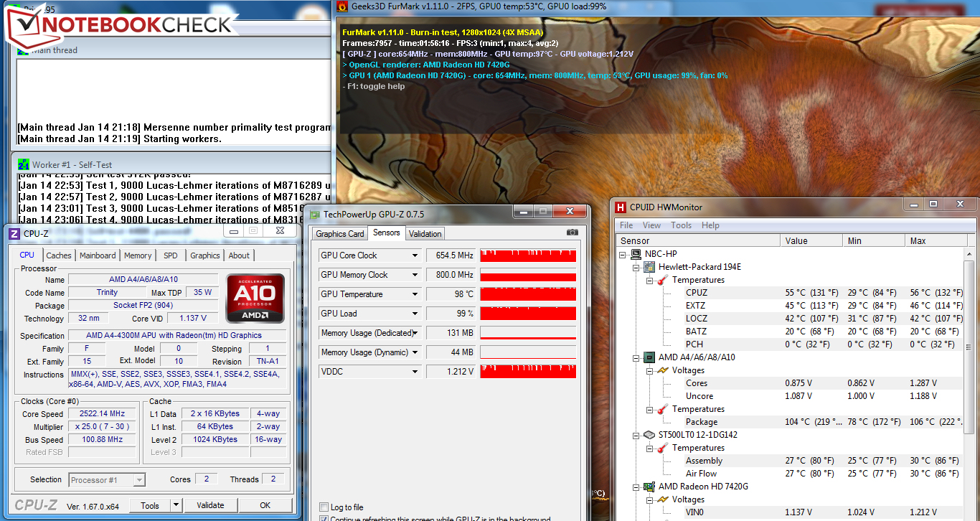Click the Value column header in HWMonitor
Screen dimensions: 980x521
pos(811,241)
